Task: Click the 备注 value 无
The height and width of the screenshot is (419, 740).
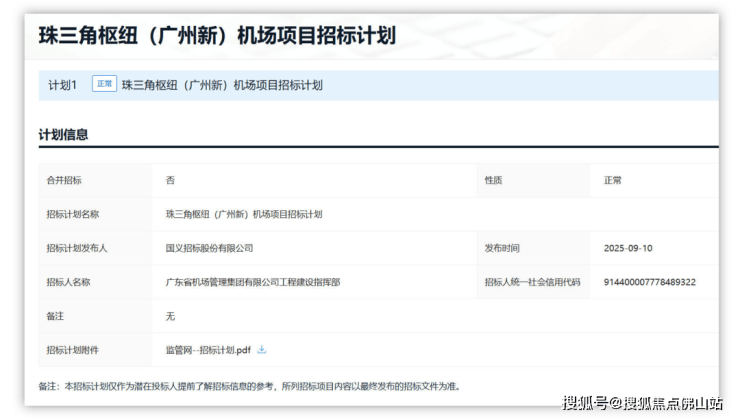Action: point(170,316)
